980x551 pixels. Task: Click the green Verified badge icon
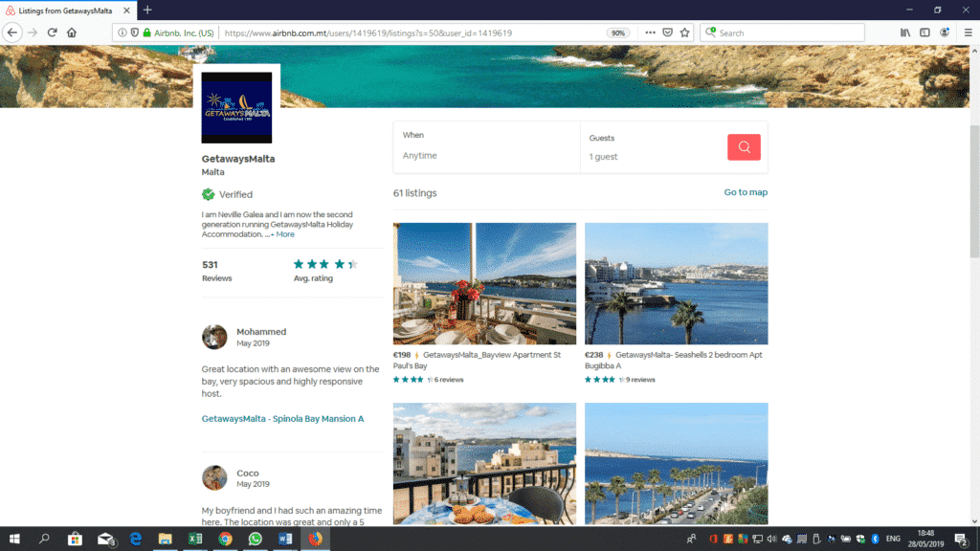[208, 194]
